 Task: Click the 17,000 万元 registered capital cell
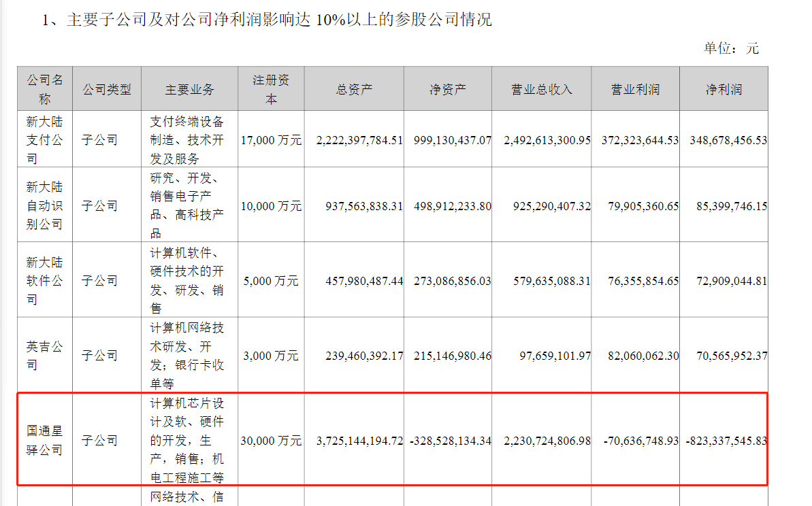coord(271,140)
